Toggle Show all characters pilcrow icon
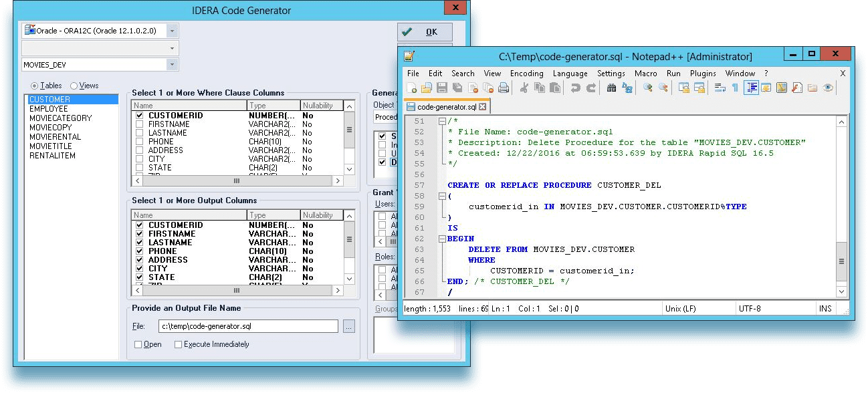The width and height of the screenshot is (868, 393). pyautogui.click(x=735, y=88)
